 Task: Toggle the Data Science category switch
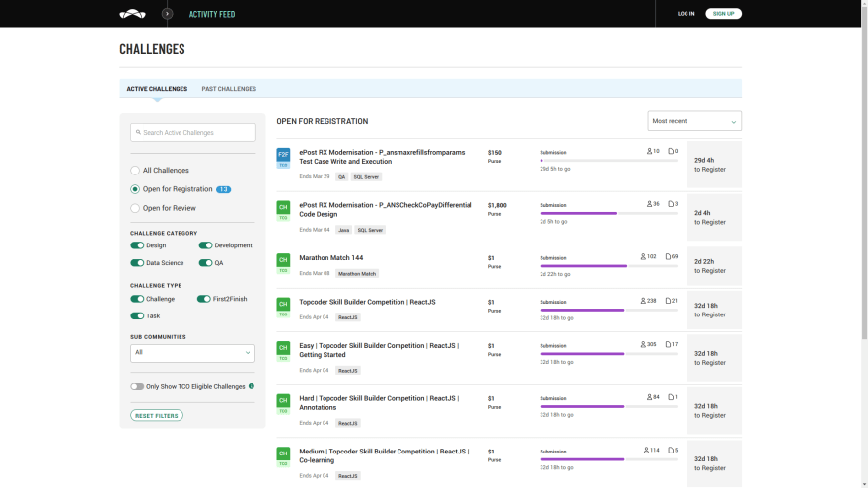(137, 263)
